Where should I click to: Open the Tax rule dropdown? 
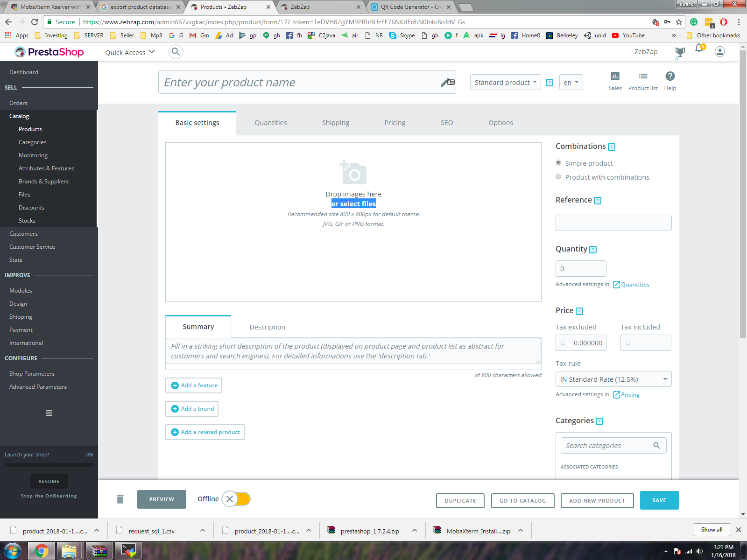point(613,379)
